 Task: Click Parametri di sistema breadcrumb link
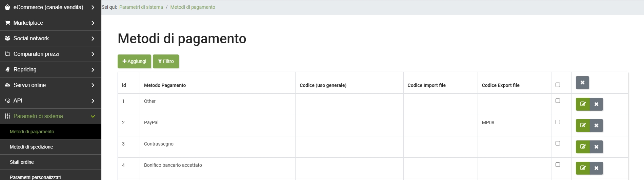click(141, 7)
